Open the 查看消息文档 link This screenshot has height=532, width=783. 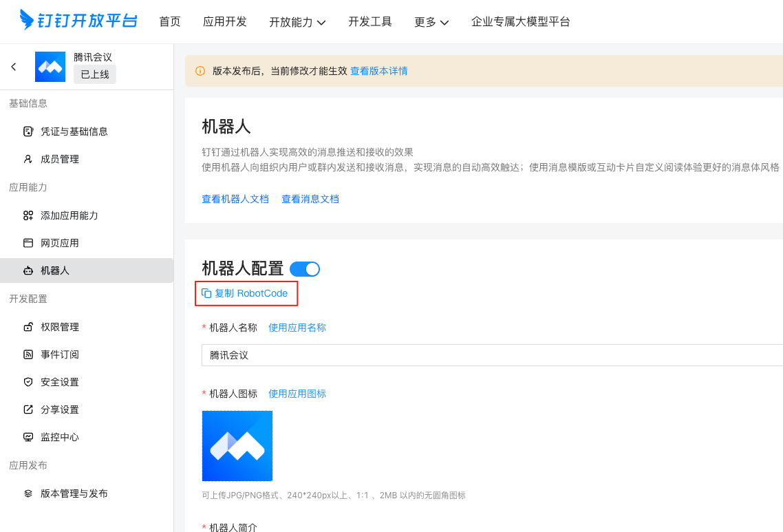pos(310,199)
